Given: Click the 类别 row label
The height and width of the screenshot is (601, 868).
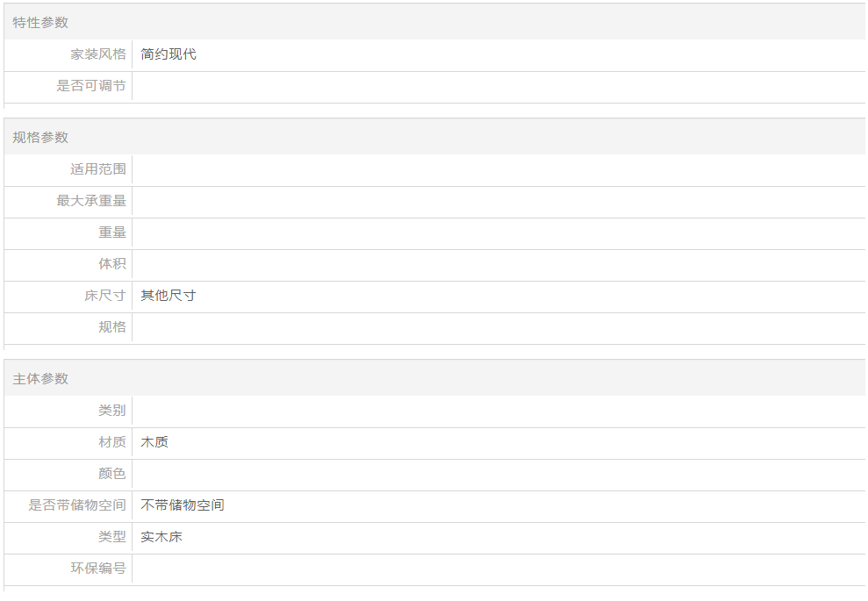Looking at the screenshot, I should pos(112,411).
